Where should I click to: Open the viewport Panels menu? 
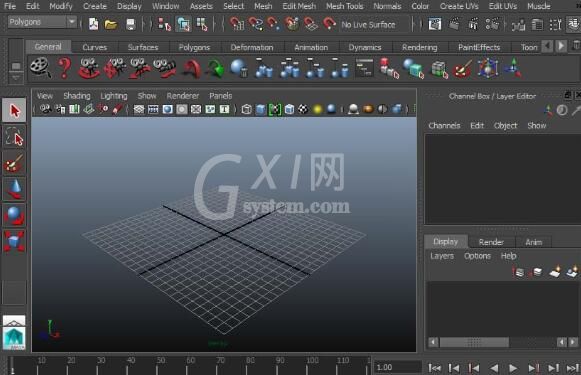(220, 96)
